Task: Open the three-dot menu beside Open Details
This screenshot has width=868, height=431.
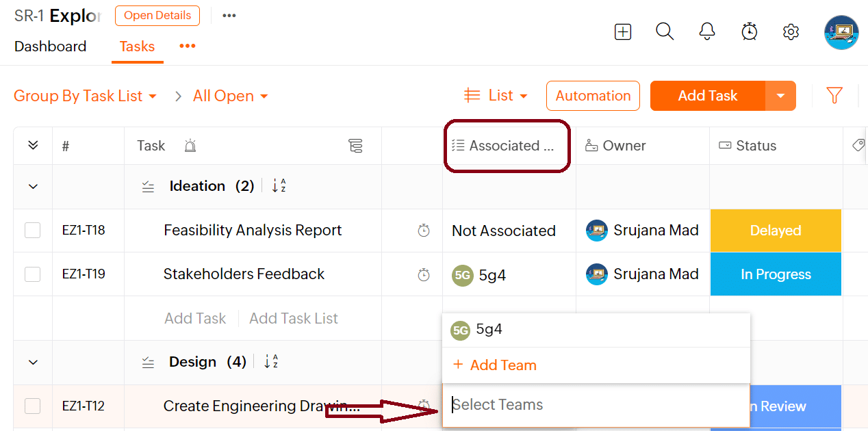Action: 229,15
